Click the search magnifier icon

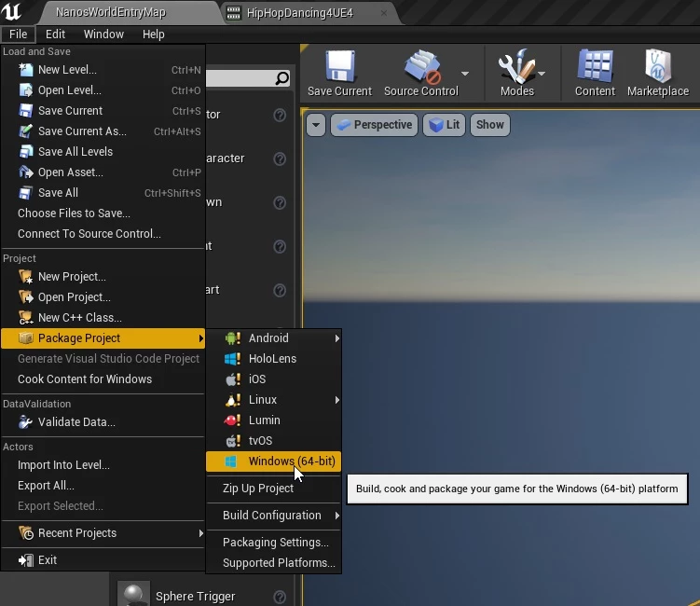281,78
